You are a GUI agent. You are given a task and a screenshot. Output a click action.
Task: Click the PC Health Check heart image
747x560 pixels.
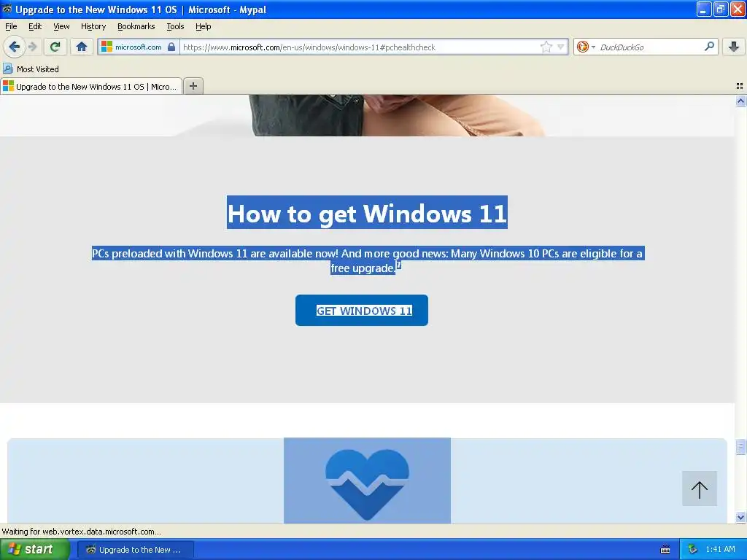(367, 481)
